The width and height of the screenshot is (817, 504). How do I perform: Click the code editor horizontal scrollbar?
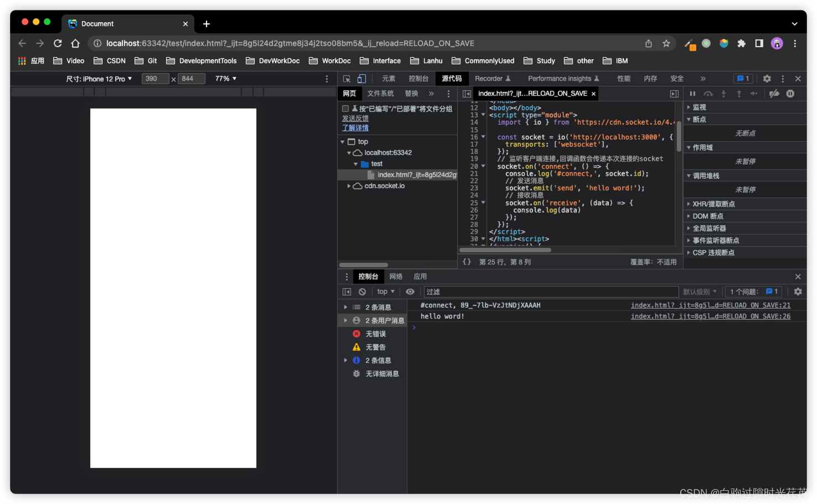pyautogui.click(x=505, y=250)
